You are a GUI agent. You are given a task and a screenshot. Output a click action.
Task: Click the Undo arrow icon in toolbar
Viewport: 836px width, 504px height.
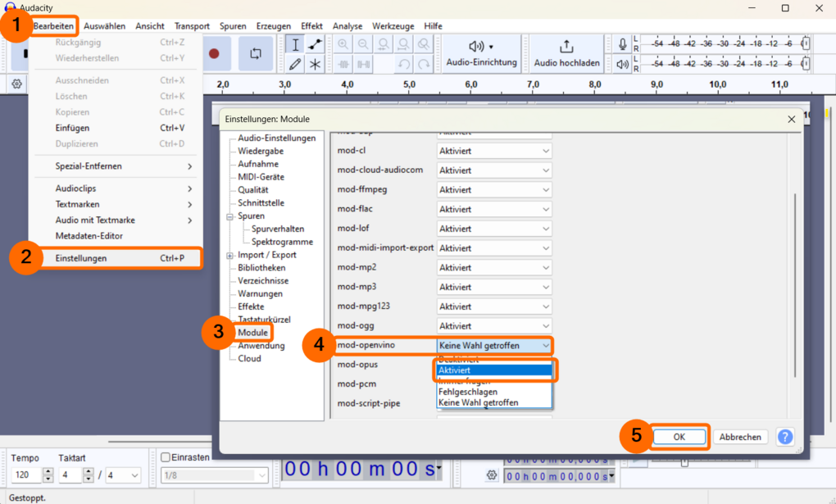403,65
